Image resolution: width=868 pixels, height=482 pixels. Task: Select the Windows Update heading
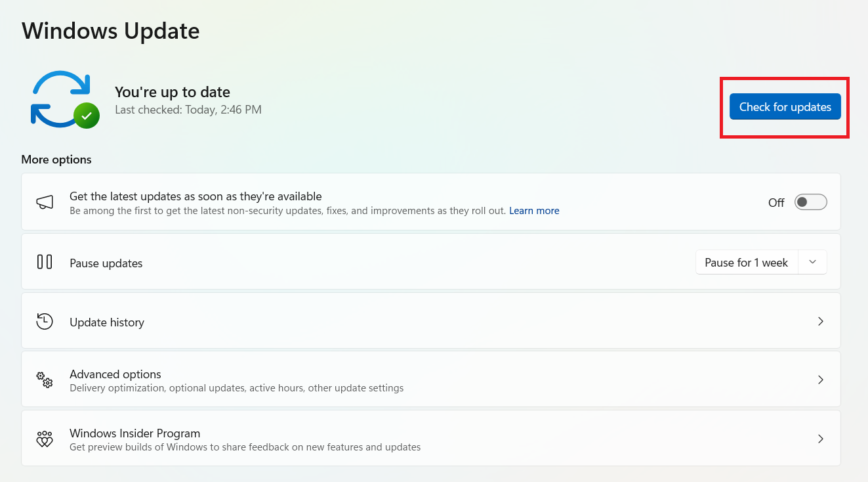[110, 31]
